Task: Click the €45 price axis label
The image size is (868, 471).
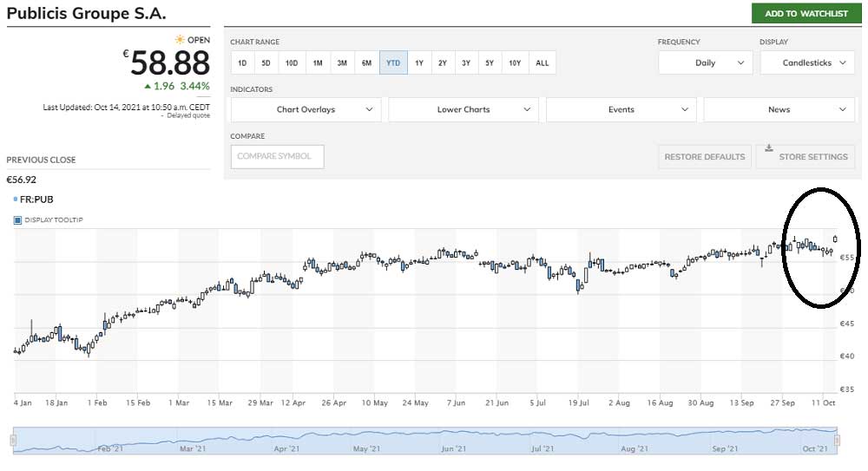Action: click(x=847, y=324)
